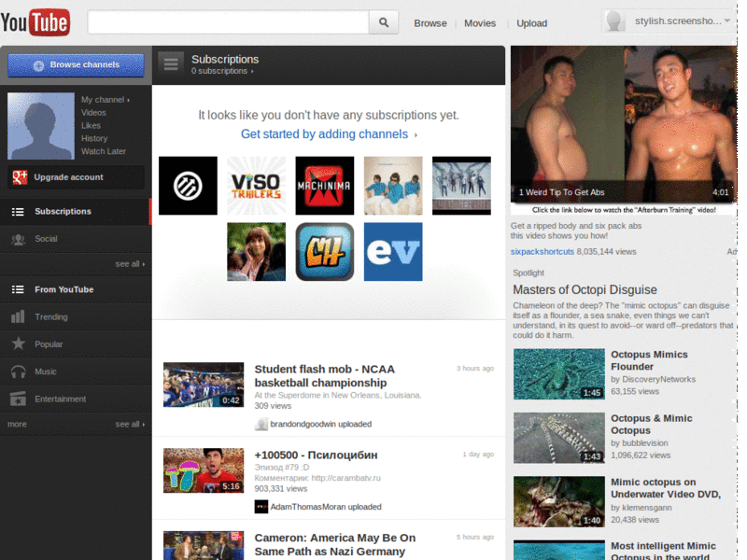Click the search magnifier button
The height and width of the screenshot is (560, 747).
pyautogui.click(x=384, y=22)
